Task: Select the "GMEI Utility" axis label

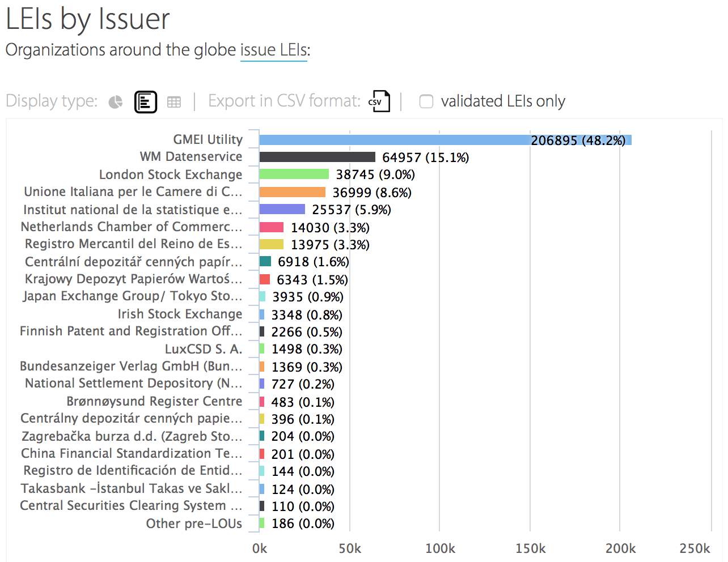Action: (208, 139)
